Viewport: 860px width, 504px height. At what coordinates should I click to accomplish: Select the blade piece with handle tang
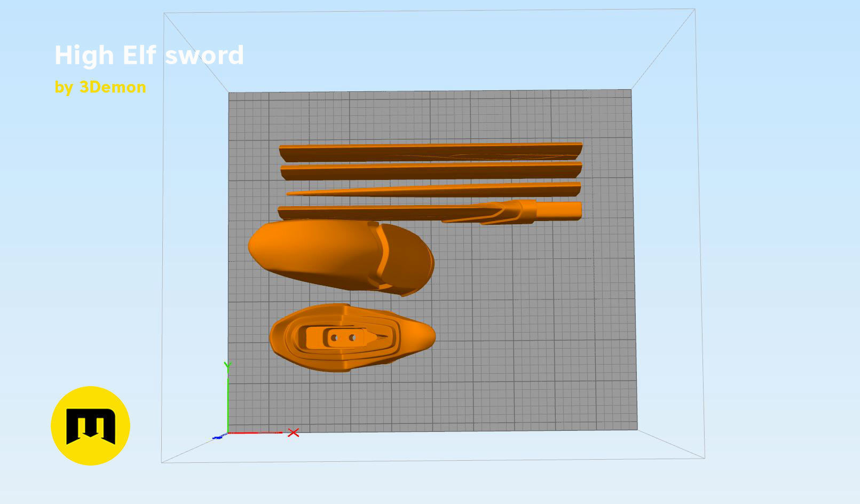click(x=430, y=211)
